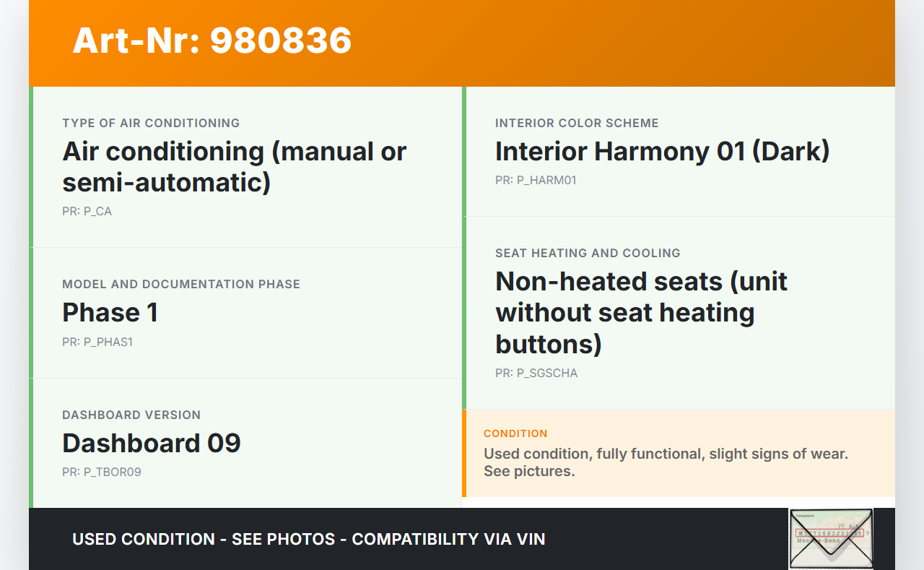Click the Type of Air Conditioning label
The height and width of the screenshot is (570, 924).
[x=151, y=123]
